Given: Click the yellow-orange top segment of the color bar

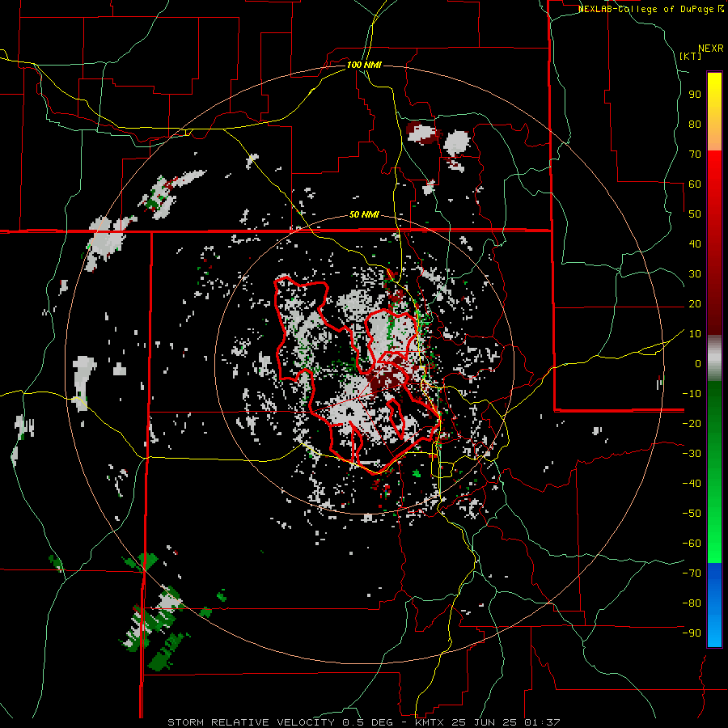Looking at the screenshot, I should point(714,112).
